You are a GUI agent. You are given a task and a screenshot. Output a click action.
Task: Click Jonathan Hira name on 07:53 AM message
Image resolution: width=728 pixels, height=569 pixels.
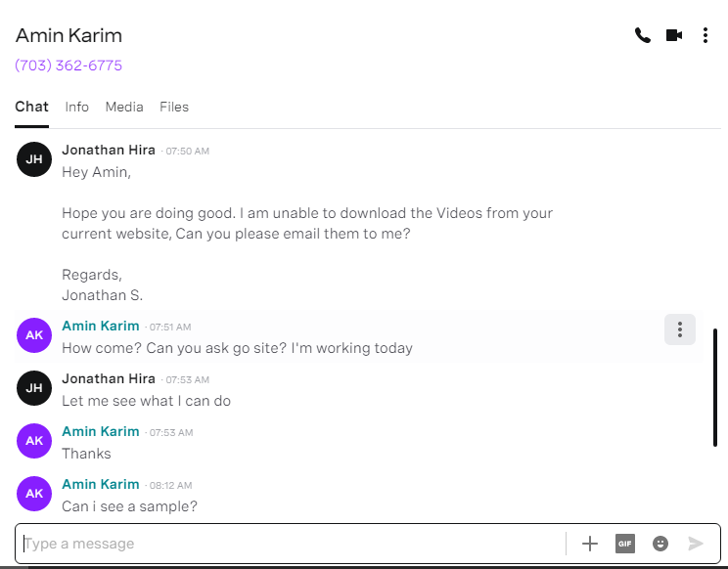pyautogui.click(x=109, y=378)
